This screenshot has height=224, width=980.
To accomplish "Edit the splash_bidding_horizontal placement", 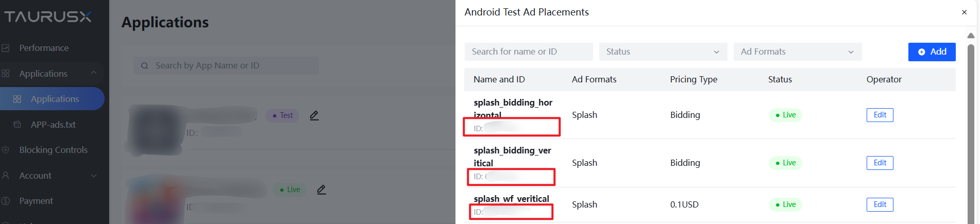I will [880, 115].
